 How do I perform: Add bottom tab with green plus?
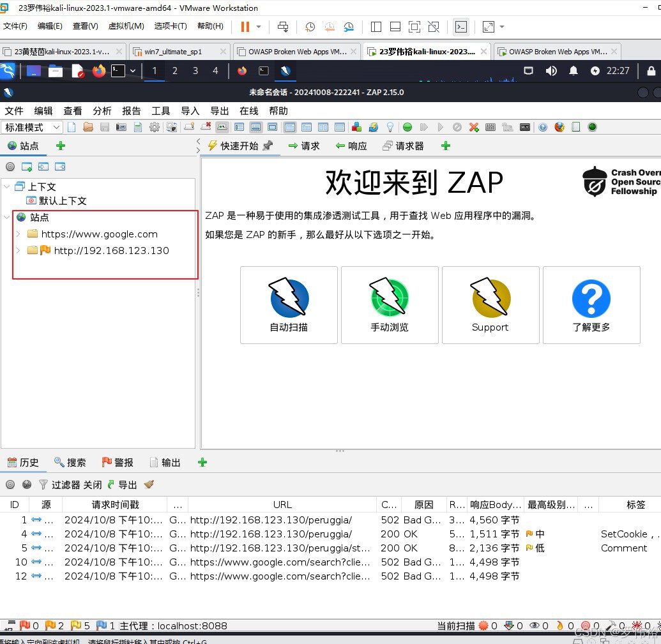[x=202, y=463]
